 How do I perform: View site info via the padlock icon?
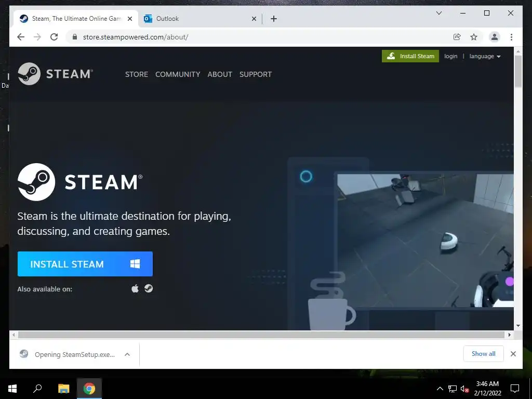[x=75, y=37]
